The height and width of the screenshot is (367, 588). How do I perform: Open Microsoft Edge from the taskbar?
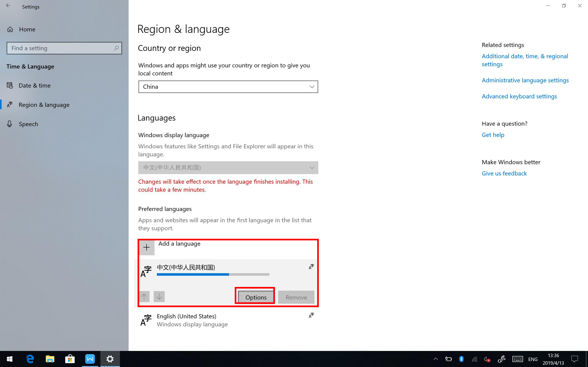point(30,359)
